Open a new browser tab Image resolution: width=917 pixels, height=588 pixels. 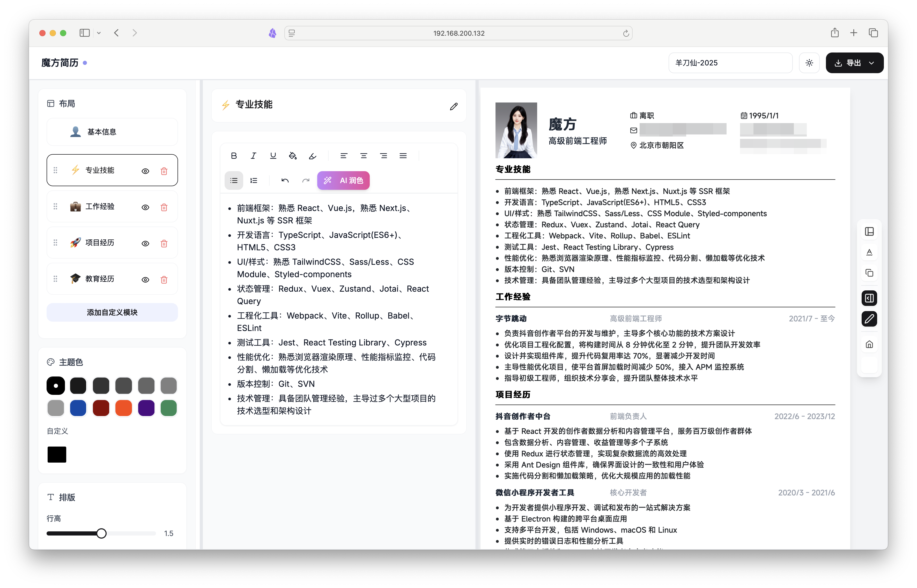[854, 33]
